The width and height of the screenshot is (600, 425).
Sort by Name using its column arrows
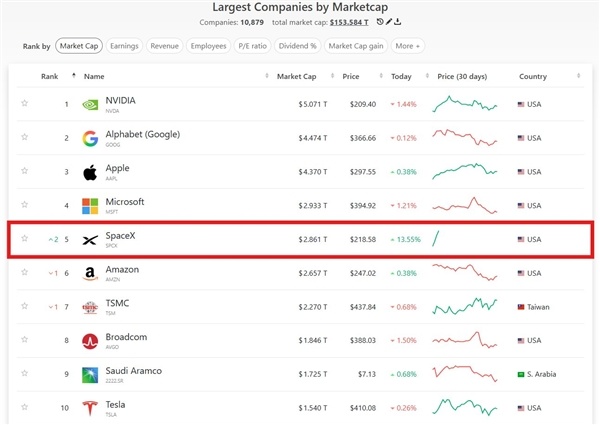point(267,76)
